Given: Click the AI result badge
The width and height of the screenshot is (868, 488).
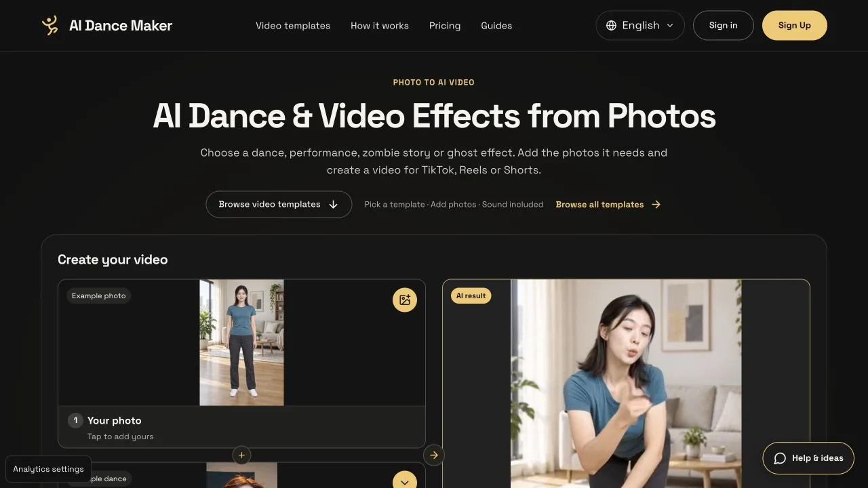Looking at the screenshot, I should pyautogui.click(x=471, y=296).
